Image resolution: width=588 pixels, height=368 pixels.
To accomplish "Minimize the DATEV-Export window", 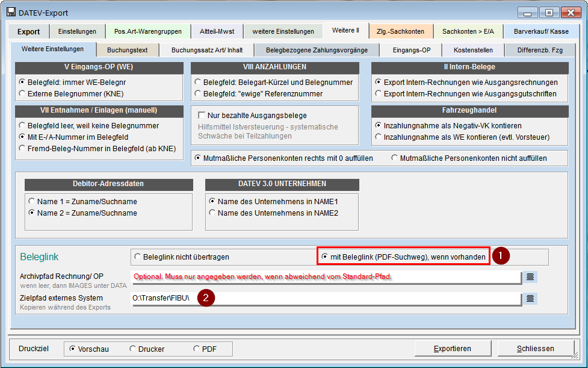I will 528,13.
